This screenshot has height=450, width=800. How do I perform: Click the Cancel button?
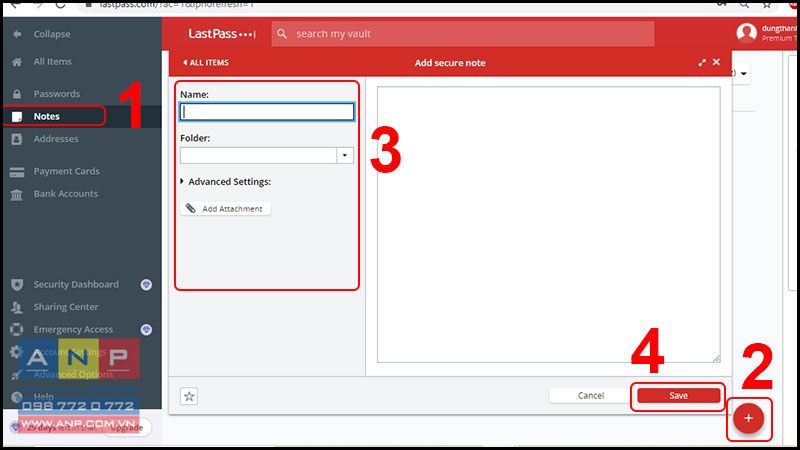click(591, 395)
